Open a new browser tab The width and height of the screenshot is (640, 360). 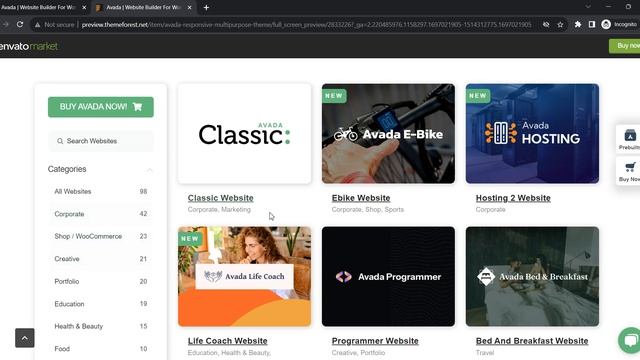pos(206,7)
